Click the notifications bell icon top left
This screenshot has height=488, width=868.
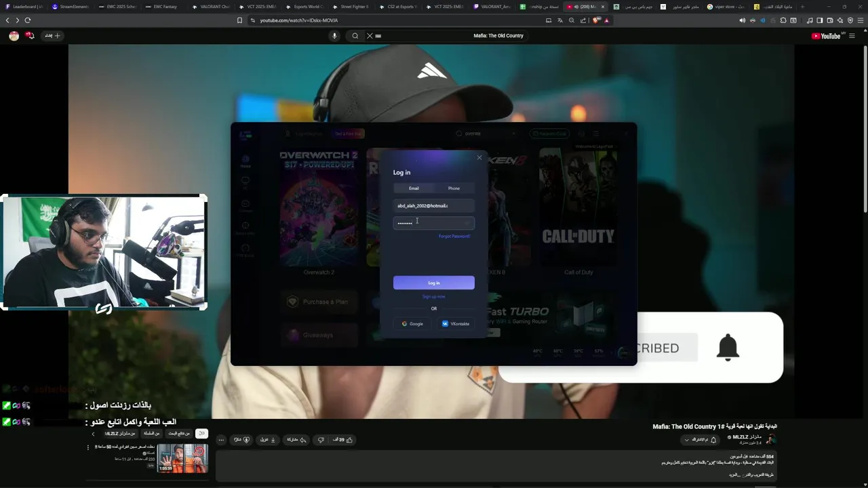[x=30, y=35]
